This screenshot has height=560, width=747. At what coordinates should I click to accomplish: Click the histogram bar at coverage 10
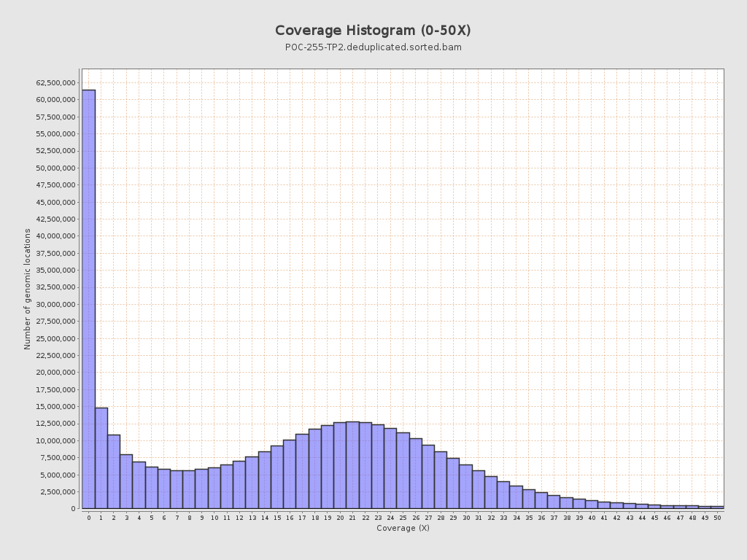214,488
